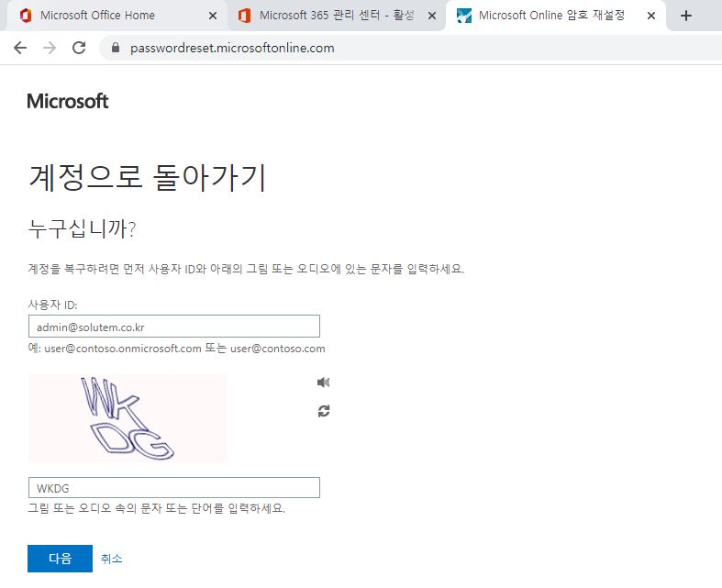
Task: Close the Microsoft Online 암호 재설정 tab
Action: [651, 16]
